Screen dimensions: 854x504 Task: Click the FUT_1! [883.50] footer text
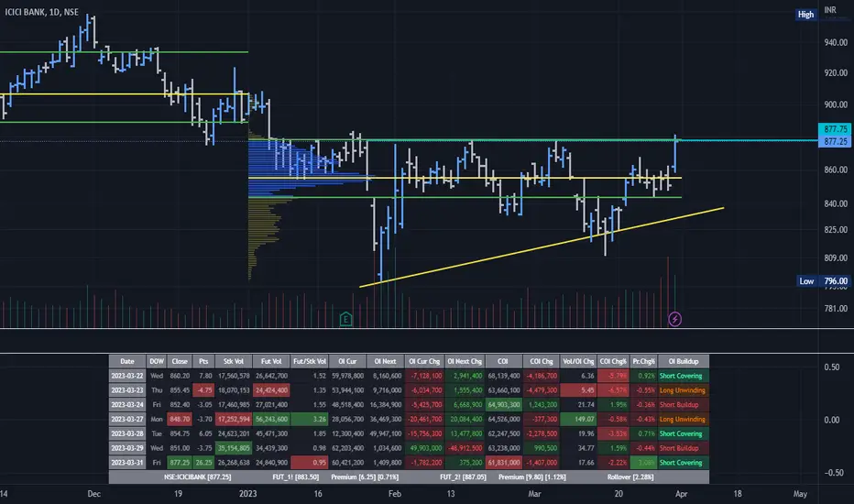tap(295, 477)
